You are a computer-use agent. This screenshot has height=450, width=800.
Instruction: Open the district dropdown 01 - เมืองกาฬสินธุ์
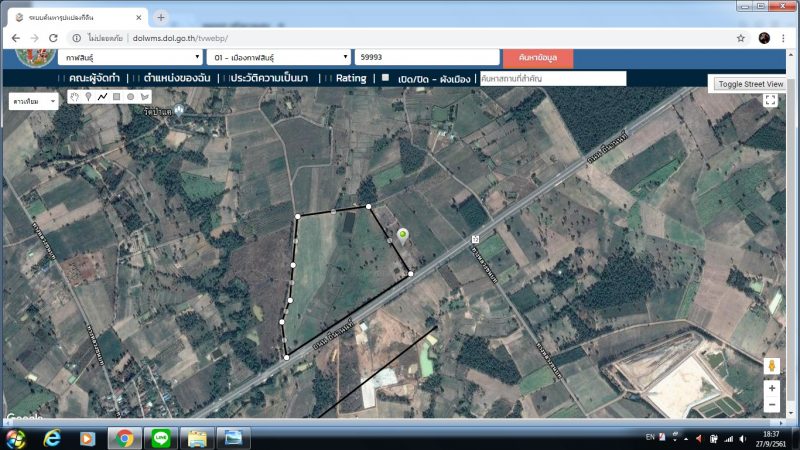click(279, 58)
